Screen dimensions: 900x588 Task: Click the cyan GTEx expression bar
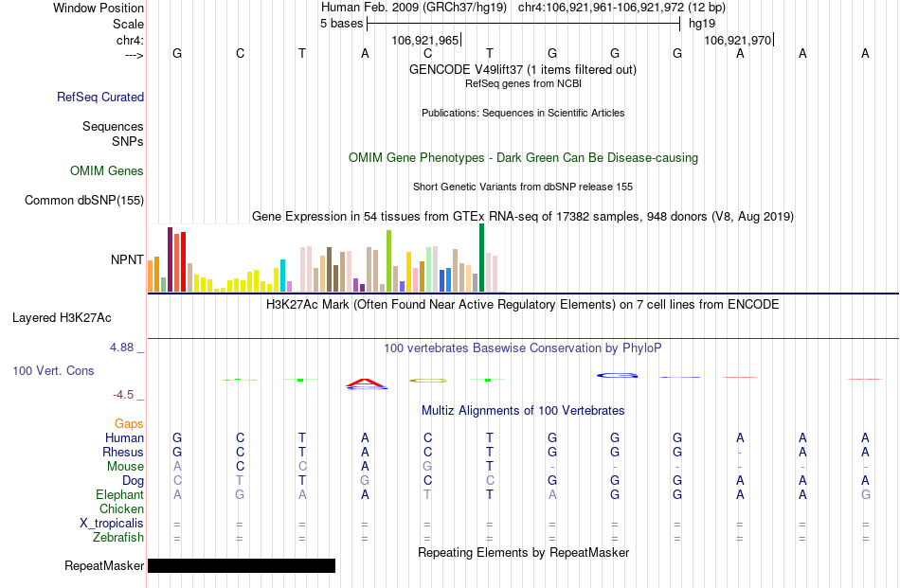click(x=282, y=276)
